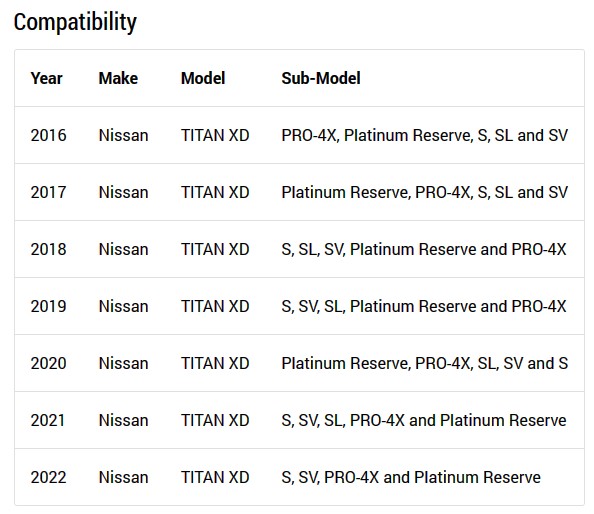Click 'S, SL, SV, Platinum Reserve and PRO-4X'
Screen dimensions: 594x514
(x=424, y=250)
